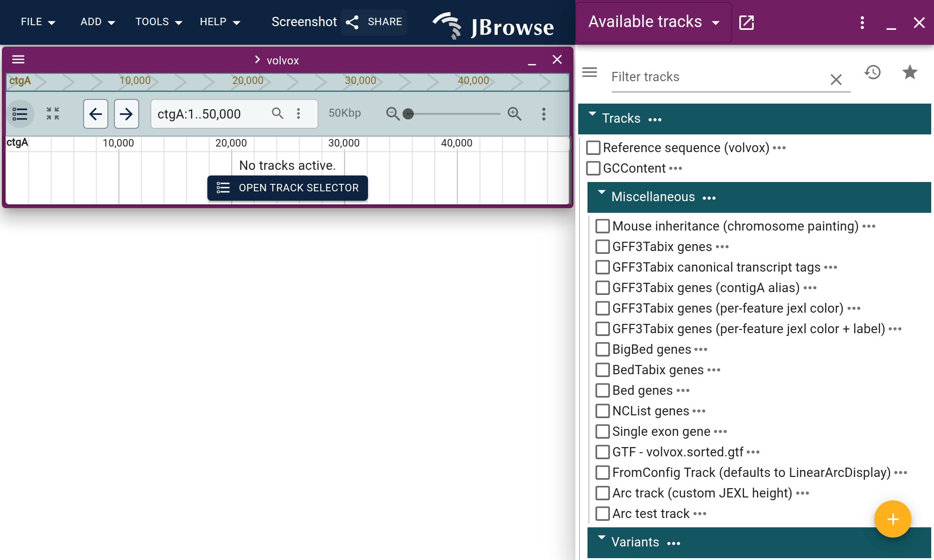Open the view options dots beside zoom
The image size is (934, 560).
[x=544, y=114]
